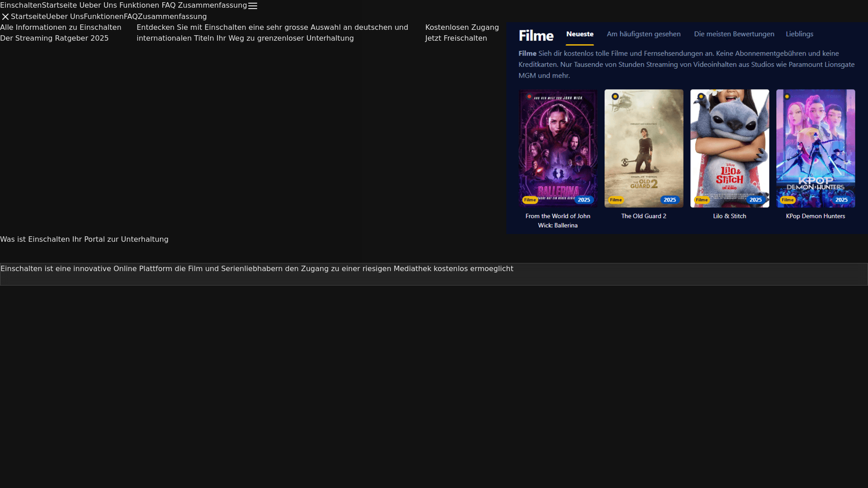Switch to Die meisten Bewertungen tab
The height and width of the screenshot is (488, 868).
click(x=734, y=34)
